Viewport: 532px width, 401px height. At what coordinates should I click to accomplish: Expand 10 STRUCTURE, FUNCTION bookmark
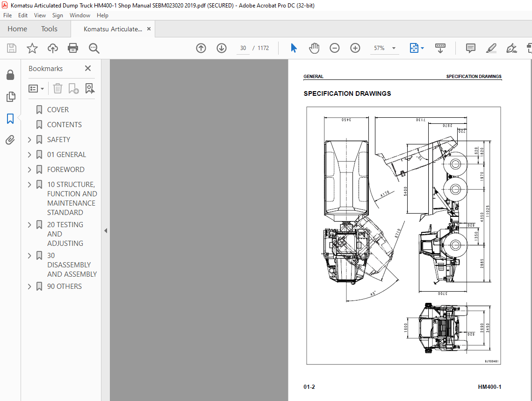[x=29, y=185]
